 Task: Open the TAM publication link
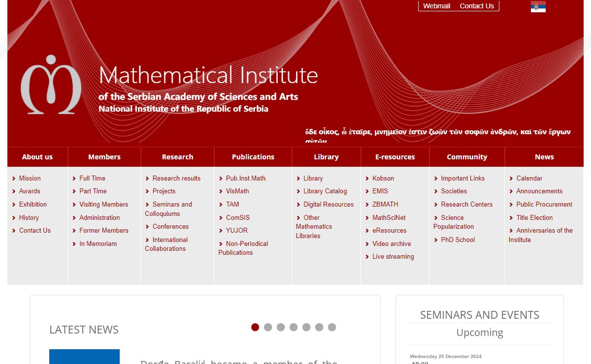[232, 204]
